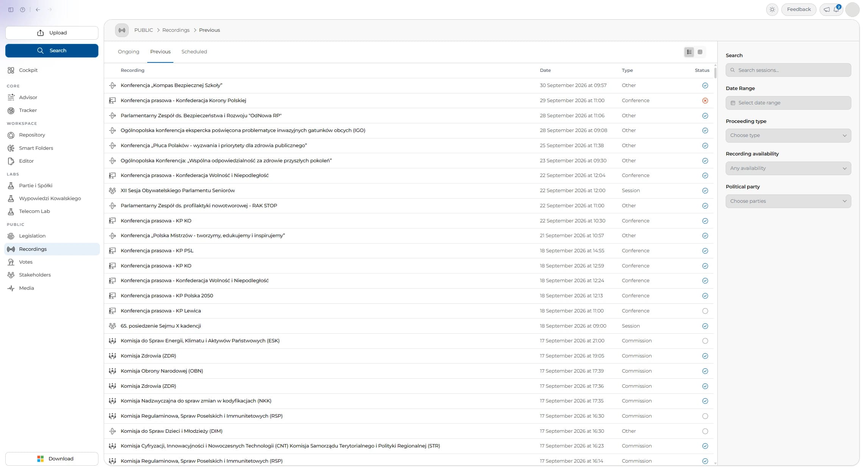This screenshot has height=474, width=868.
Task: Open Votes in the sidebar
Action: (52, 262)
